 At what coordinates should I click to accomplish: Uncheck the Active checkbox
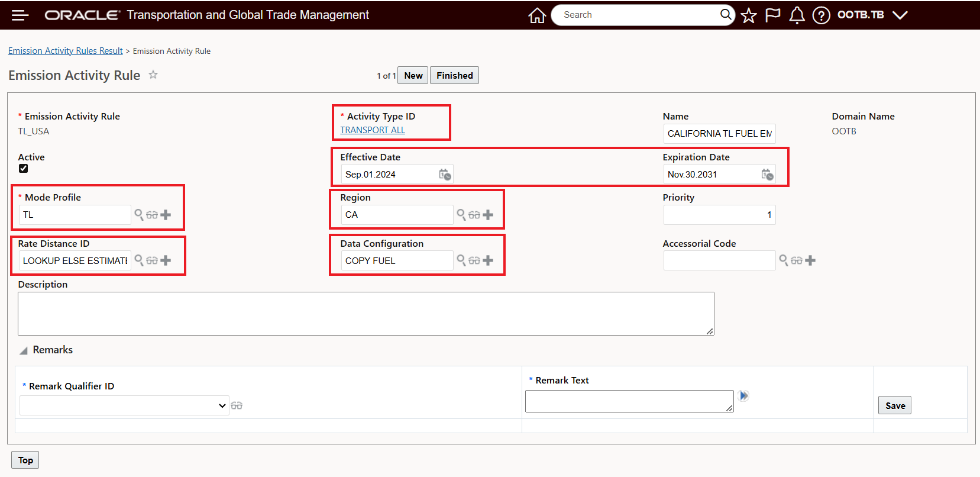[x=23, y=168]
